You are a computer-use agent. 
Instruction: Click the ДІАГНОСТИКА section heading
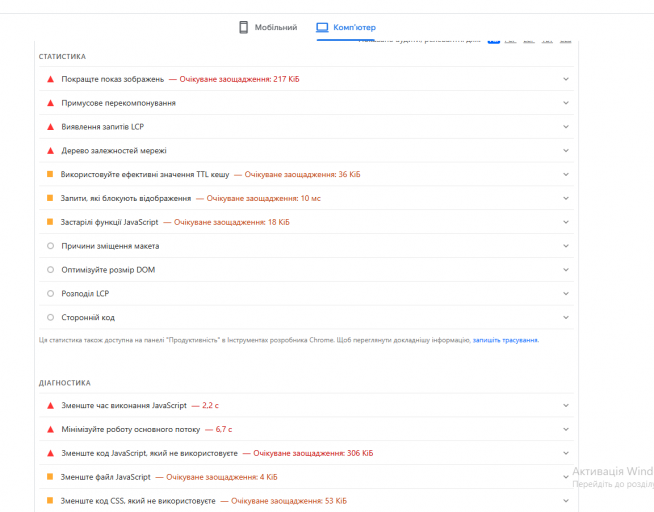pos(65,383)
